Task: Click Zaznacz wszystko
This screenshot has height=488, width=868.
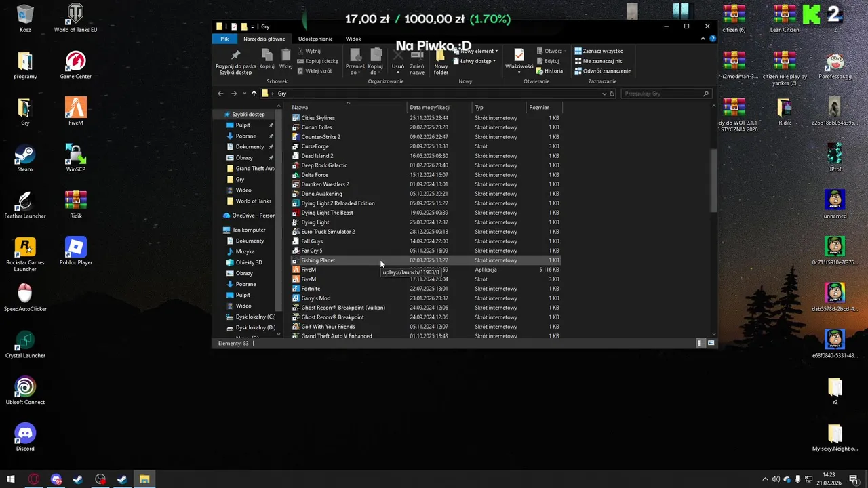Action: click(599, 51)
